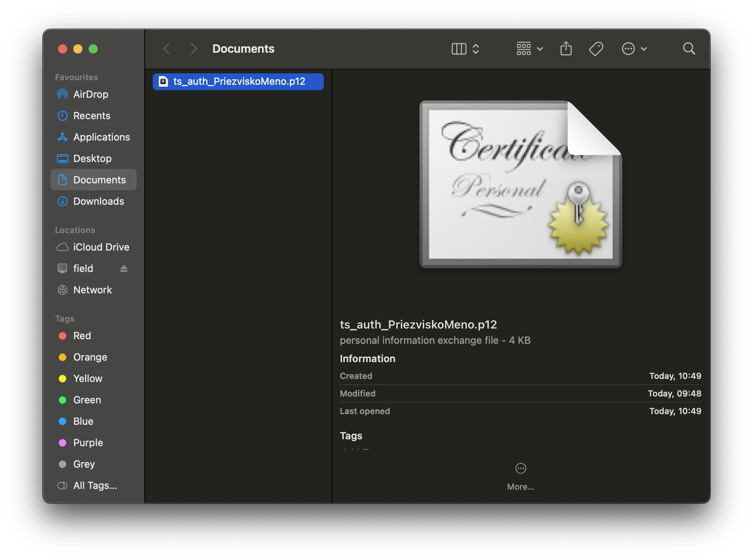Open Applications in the sidebar
Screen dimensions: 753x560
coord(94,137)
